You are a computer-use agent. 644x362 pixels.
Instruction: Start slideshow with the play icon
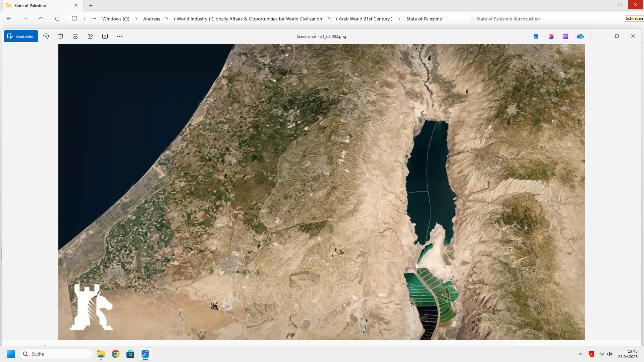point(105,36)
